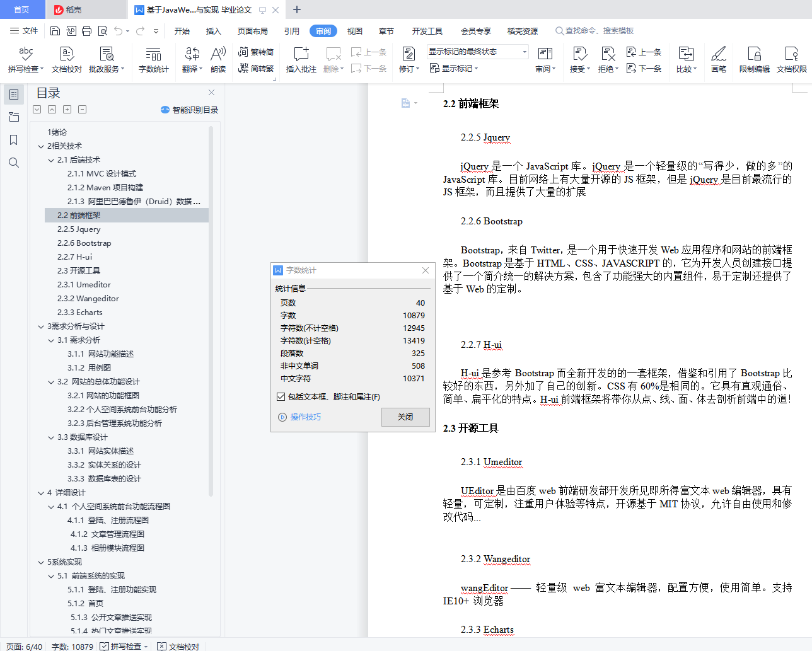Image resolution: width=812 pixels, height=651 pixels.
Task: Open the chapter navigation icon in left sidebar
Action: [14, 117]
